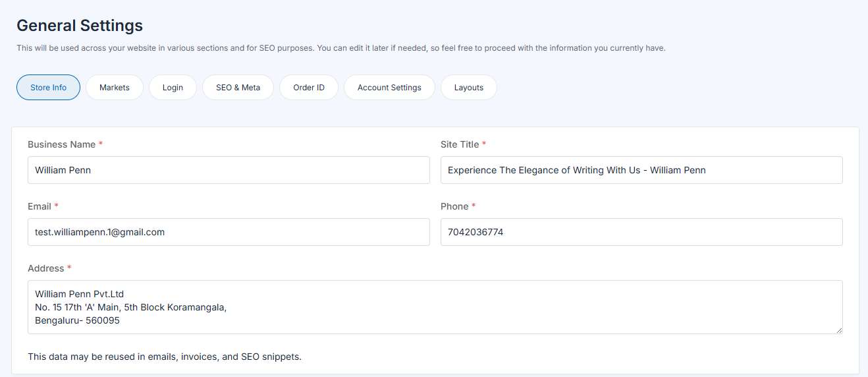
Task: Select the Layouts tab
Action: click(x=469, y=88)
